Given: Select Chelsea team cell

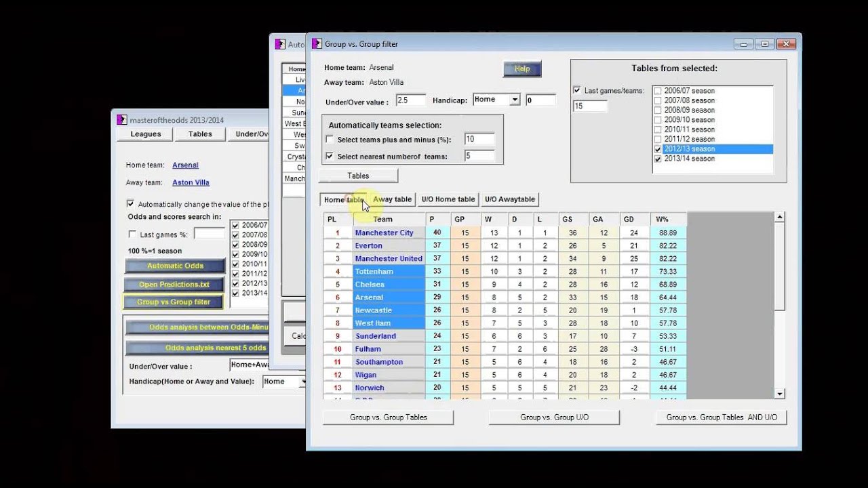Looking at the screenshot, I should coord(389,284).
